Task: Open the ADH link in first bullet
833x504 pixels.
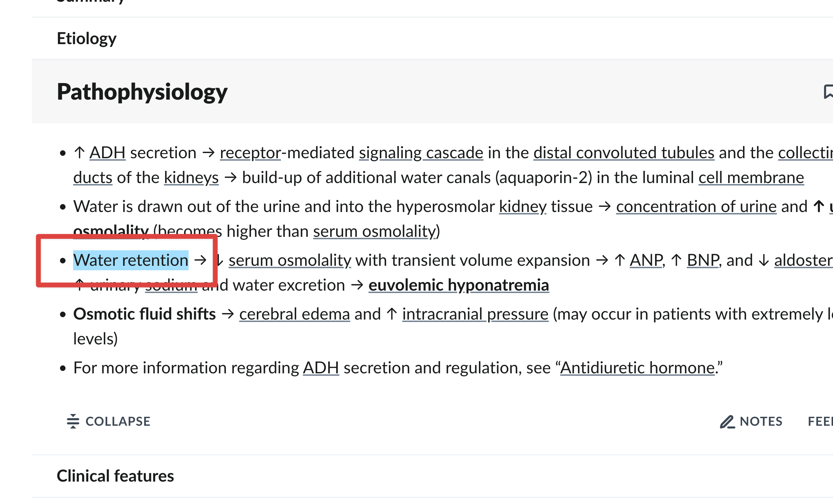Action: (x=107, y=153)
